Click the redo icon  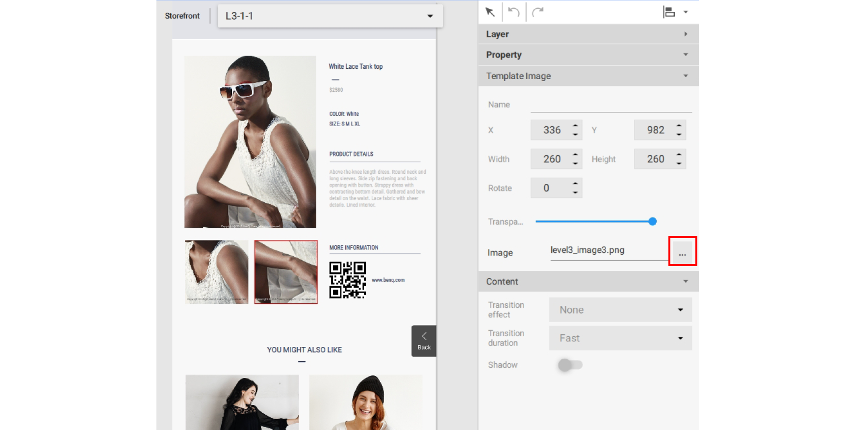click(x=538, y=12)
